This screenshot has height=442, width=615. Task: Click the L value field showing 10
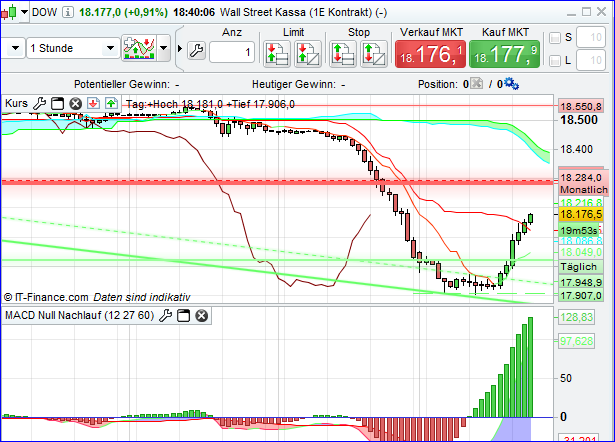pyautogui.click(x=591, y=60)
